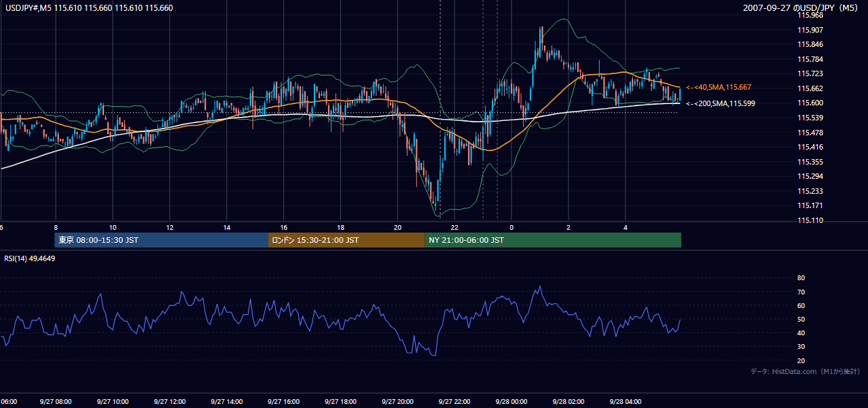
Task: Click the 115.907 price axis label
Action: 810,29
